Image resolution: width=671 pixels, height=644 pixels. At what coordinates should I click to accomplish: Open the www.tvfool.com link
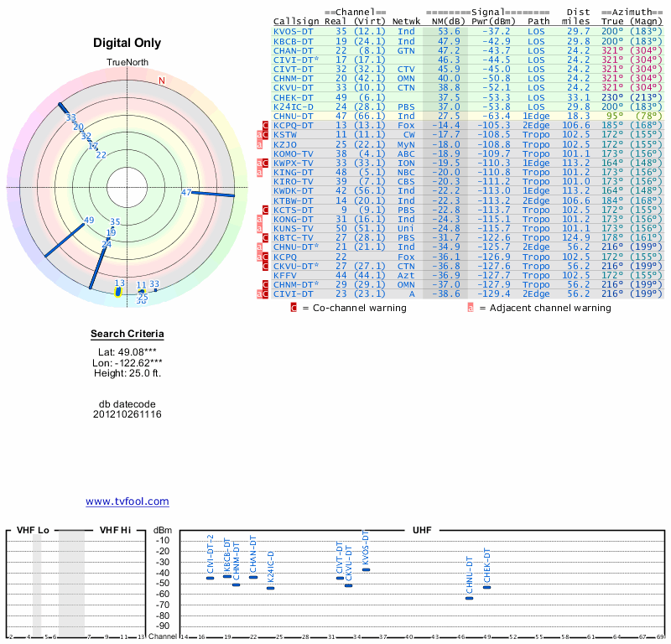tap(127, 501)
